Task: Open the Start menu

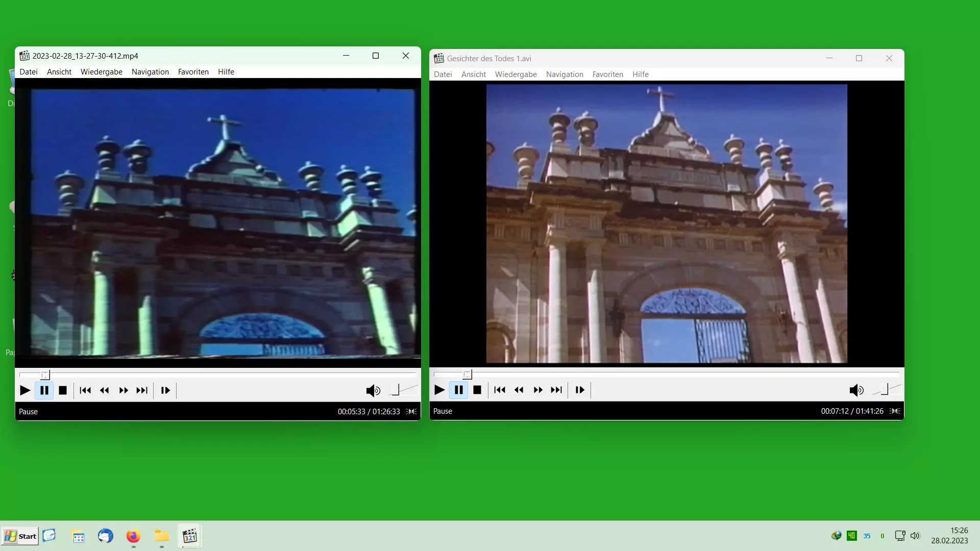Action: click(20, 536)
